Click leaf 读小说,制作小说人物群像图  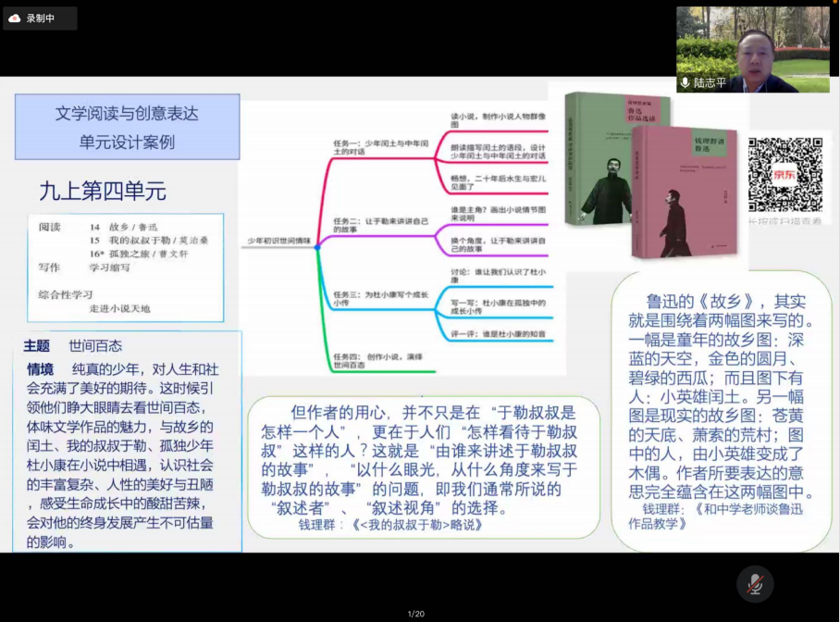pos(499,120)
